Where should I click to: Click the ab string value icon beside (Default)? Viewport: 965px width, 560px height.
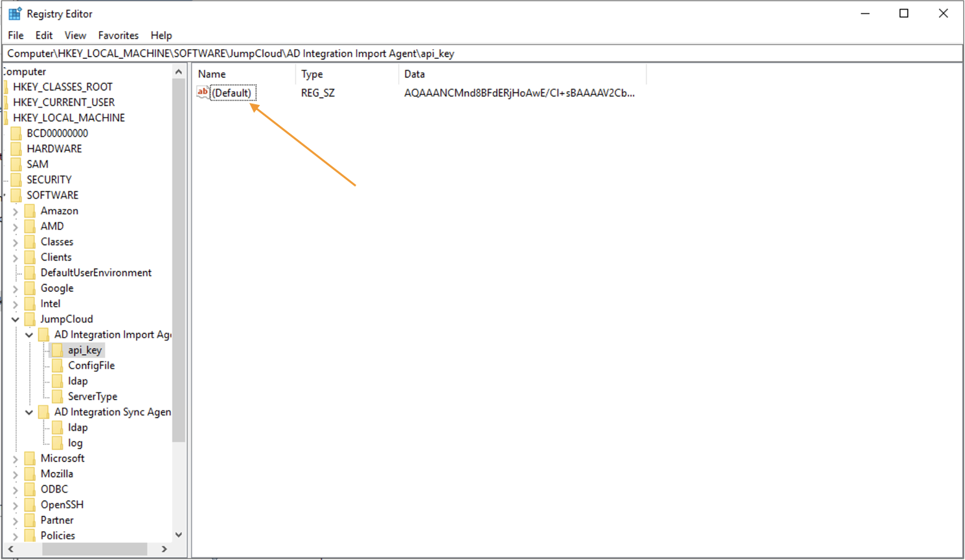[202, 93]
